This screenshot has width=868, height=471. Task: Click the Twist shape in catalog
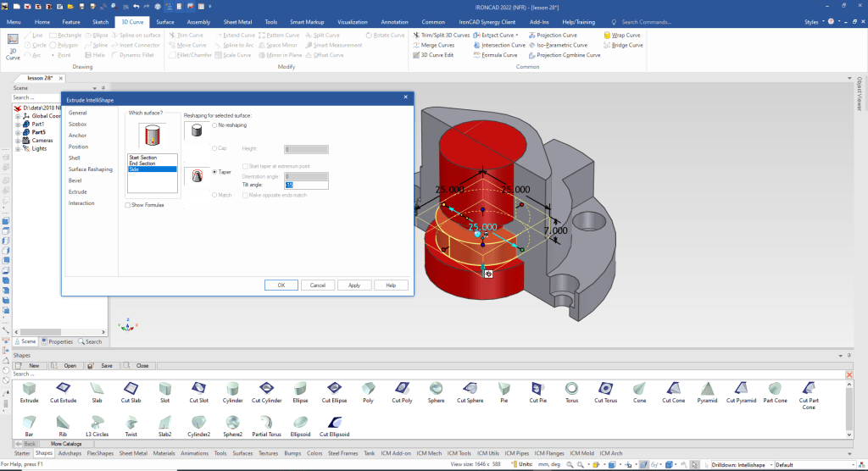pyautogui.click(x=131, y=424)
